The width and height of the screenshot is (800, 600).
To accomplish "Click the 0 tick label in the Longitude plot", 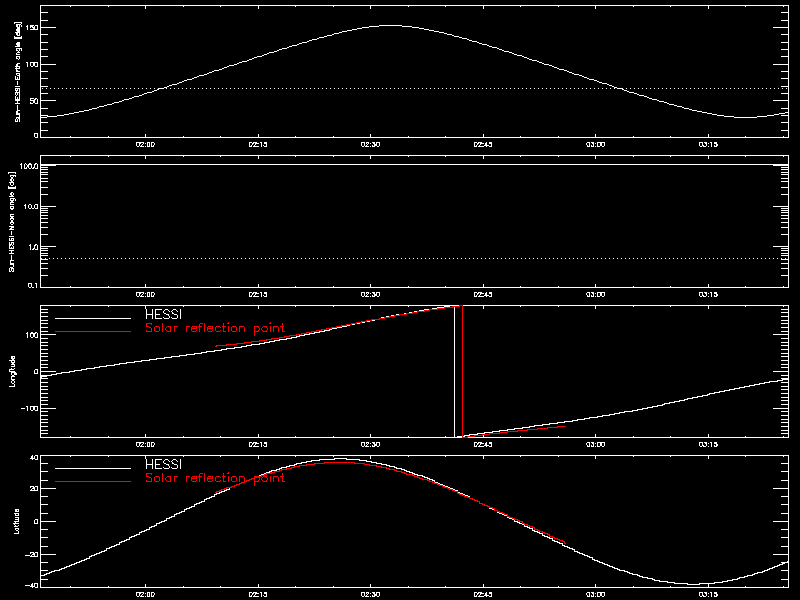I will (36, 372).
